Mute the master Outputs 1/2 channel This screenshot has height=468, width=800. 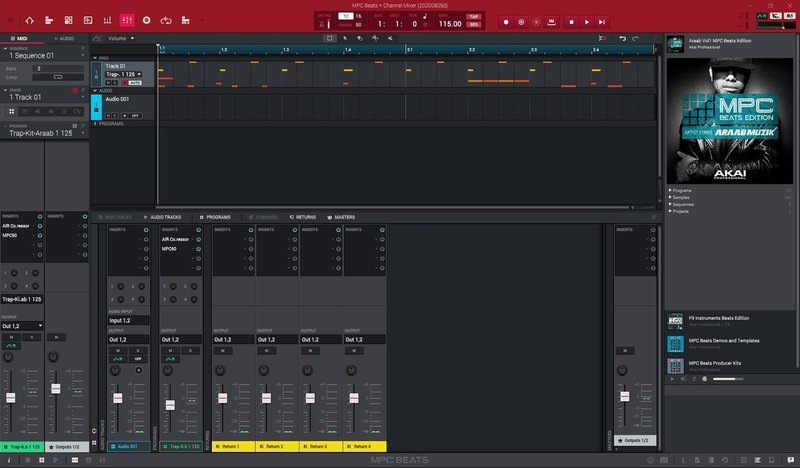624,351
